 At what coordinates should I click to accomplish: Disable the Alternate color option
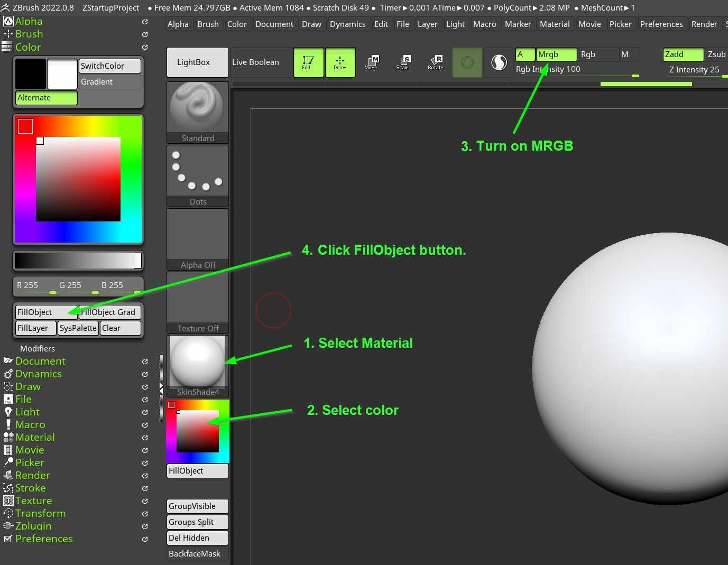coord(45,97)
